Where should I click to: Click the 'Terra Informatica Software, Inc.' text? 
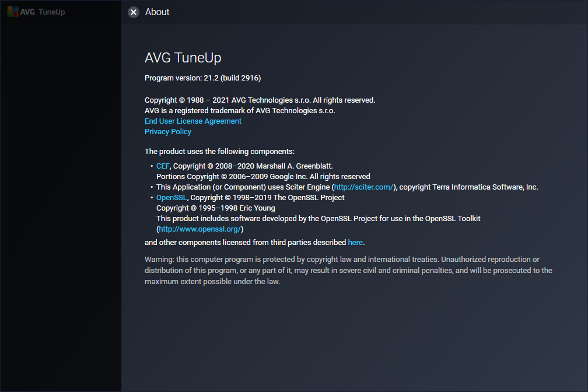click(485, 187)
